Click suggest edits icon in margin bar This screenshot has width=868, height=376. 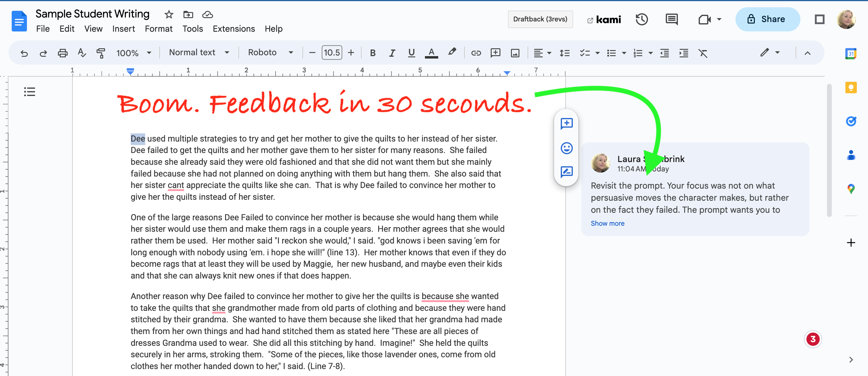(x=566, y=172)
